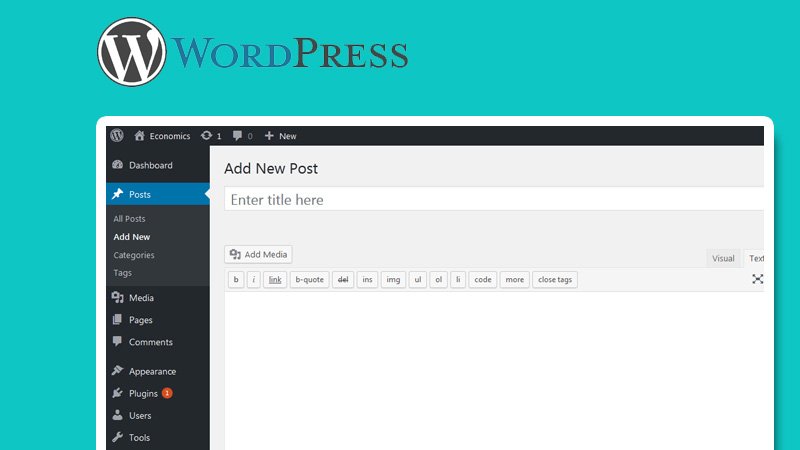Open Media in the sidebar
Viewport: 800px width, 450px height.
[x=158, y=297]
